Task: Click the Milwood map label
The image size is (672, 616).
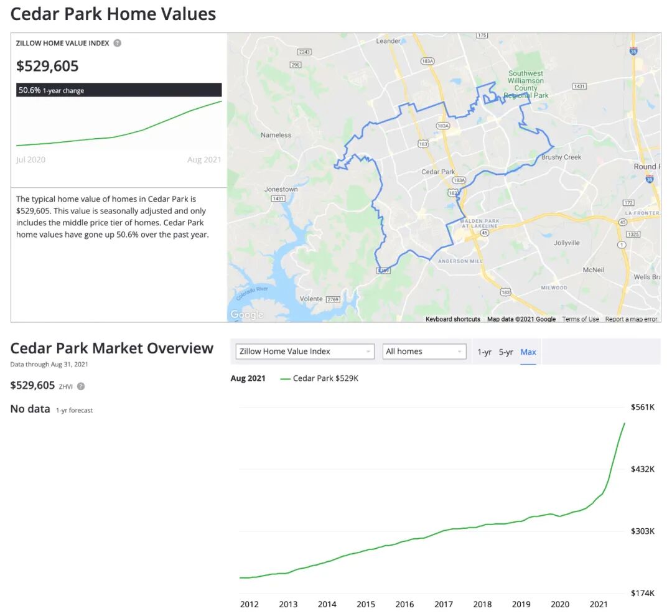Action: click(554, 287)
